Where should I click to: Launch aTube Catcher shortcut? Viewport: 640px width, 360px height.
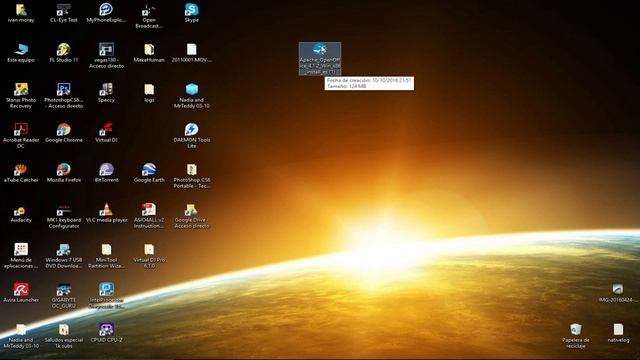21,170
